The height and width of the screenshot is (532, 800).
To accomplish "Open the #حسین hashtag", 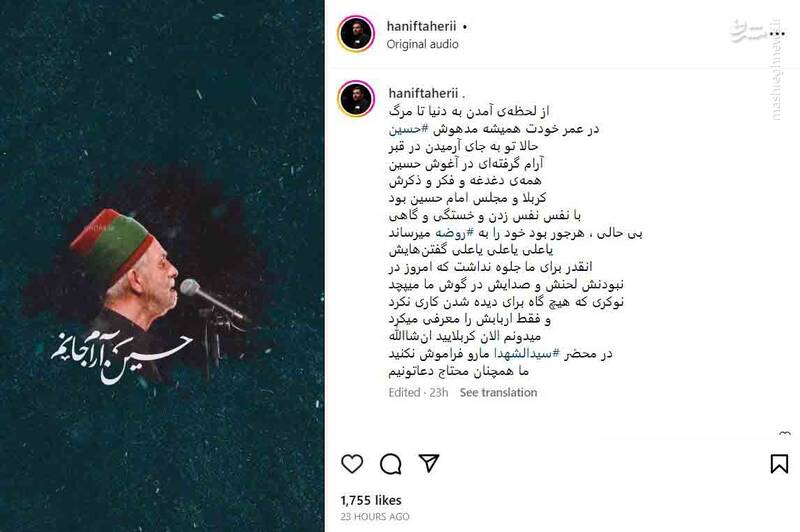I will [x=409, y=129].
